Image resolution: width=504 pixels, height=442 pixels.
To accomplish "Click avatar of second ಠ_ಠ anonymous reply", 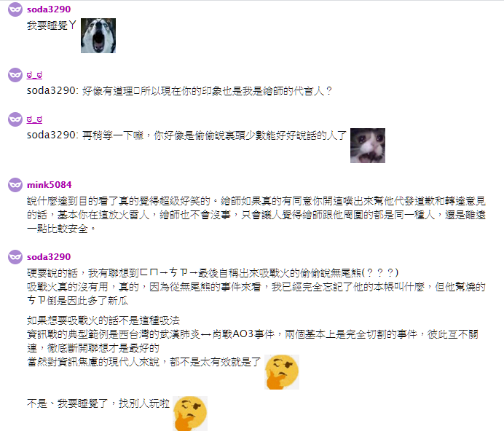I will (15, 119).
